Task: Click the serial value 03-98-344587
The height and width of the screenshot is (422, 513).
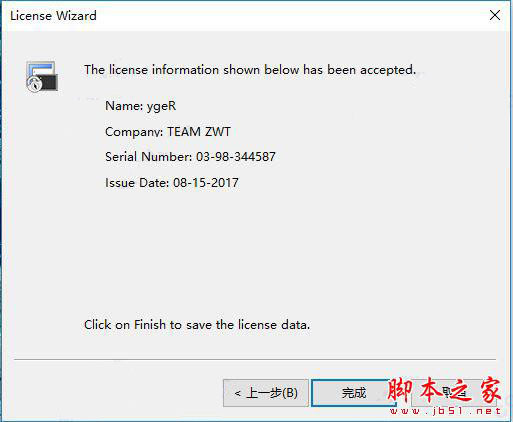Action: click(x=236, y=157)
